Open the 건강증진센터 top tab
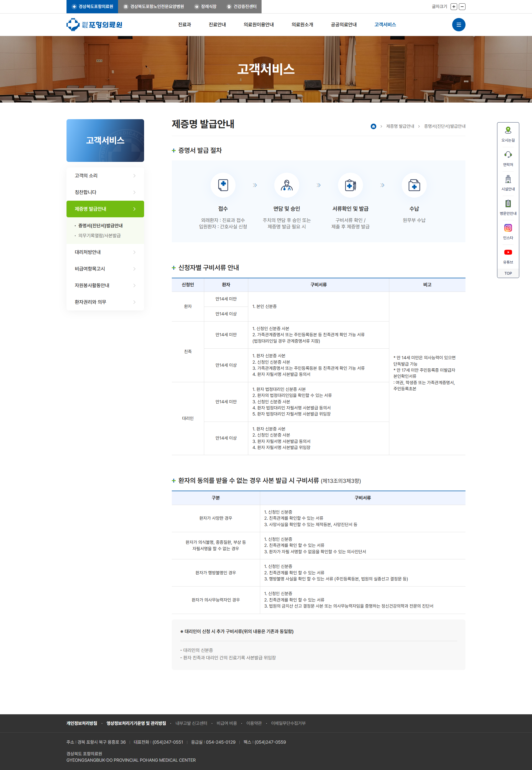The height and width of the screenshot is (770, 532). point(242,7)
